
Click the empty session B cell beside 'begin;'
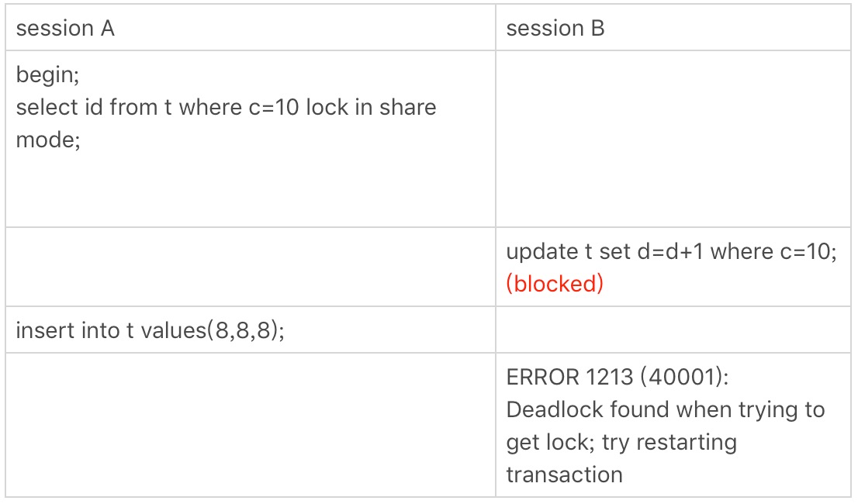[x=673, y=139]
